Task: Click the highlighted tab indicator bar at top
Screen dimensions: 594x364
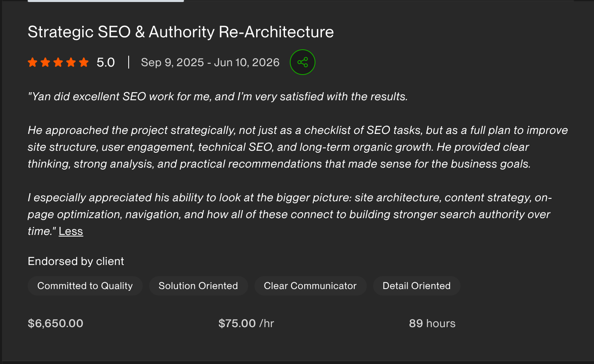Action: [x=106, y=1]
